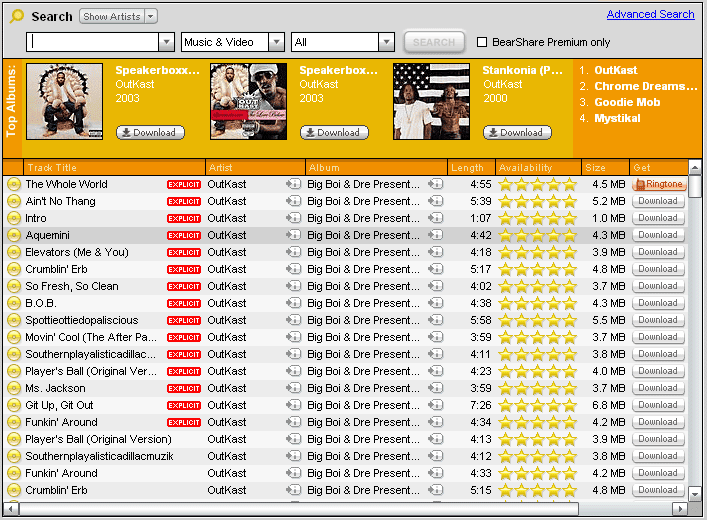Open the Advanced Search link

(x=650, y=14)
